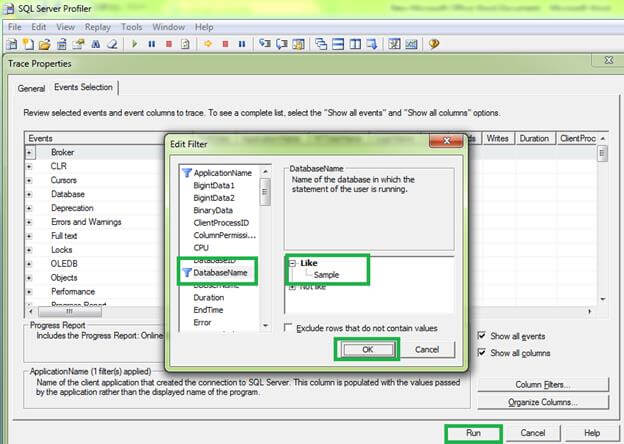Select DatabaseName in the filter column list
This screenshot has height=444, width=624.
click(x=220, y=273)
